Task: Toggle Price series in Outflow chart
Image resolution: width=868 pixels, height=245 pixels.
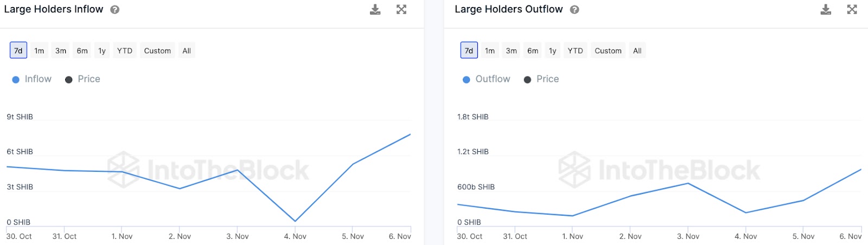Action: tap(541, 79)
